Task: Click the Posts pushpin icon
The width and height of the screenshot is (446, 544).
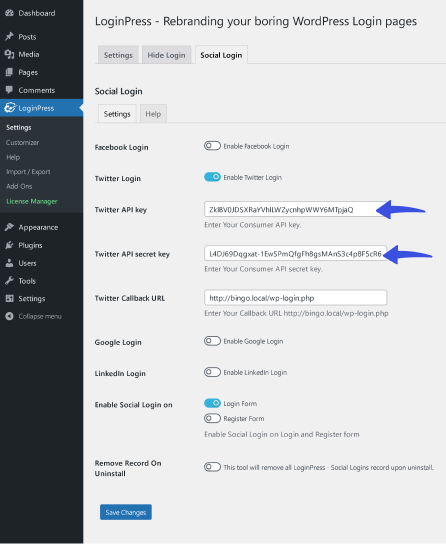Action: 9,36
